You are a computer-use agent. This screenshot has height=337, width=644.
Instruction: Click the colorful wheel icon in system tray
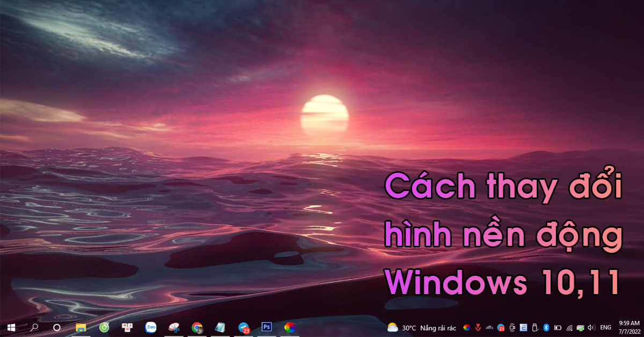tap(466, 327)
